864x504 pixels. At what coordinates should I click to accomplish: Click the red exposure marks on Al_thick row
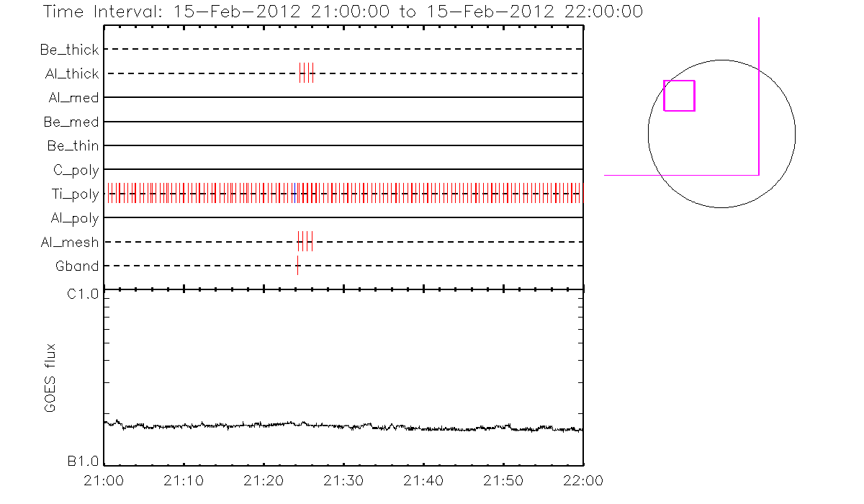pos(307,73)
